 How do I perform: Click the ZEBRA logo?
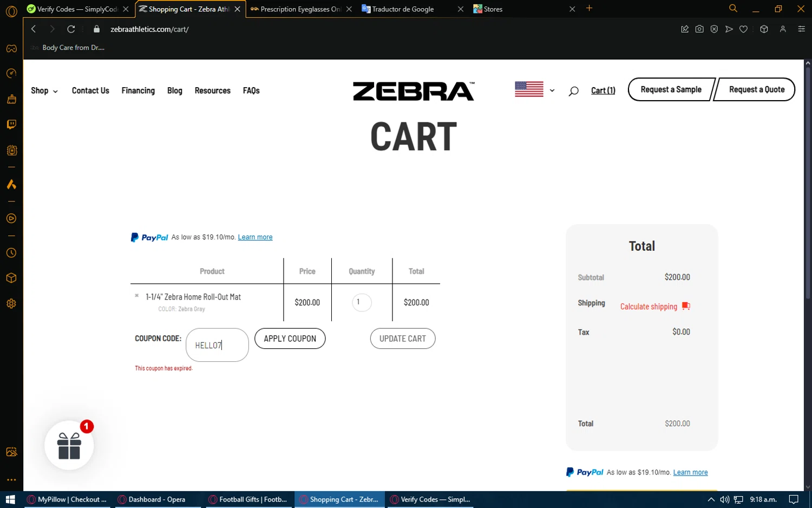pos(414,91)
